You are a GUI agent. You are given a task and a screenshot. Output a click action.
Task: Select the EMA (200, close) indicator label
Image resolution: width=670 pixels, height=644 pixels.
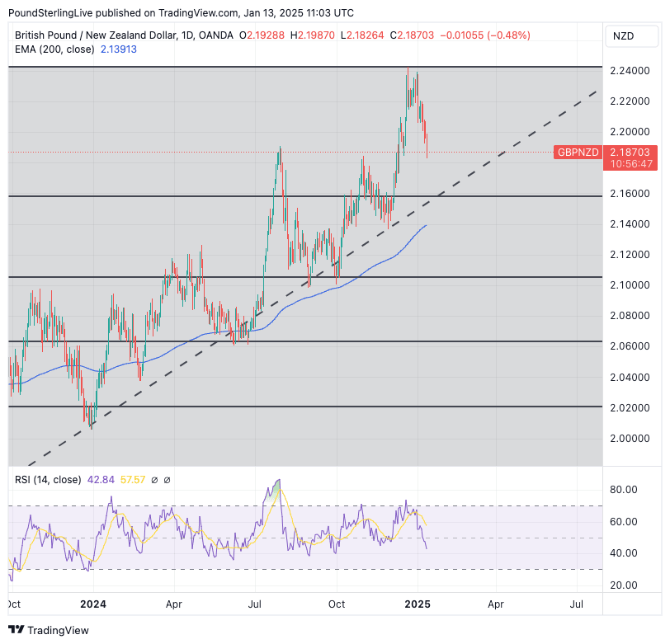54,49
